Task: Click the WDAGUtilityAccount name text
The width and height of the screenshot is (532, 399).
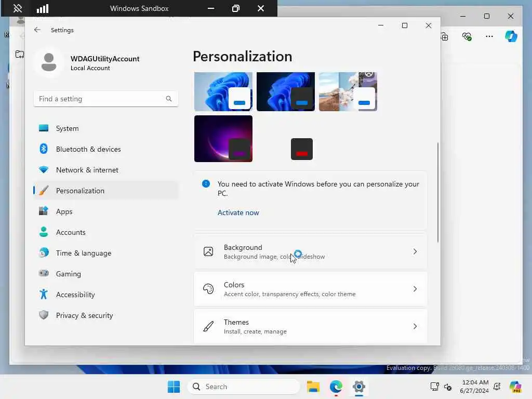Action: point(105,59)
